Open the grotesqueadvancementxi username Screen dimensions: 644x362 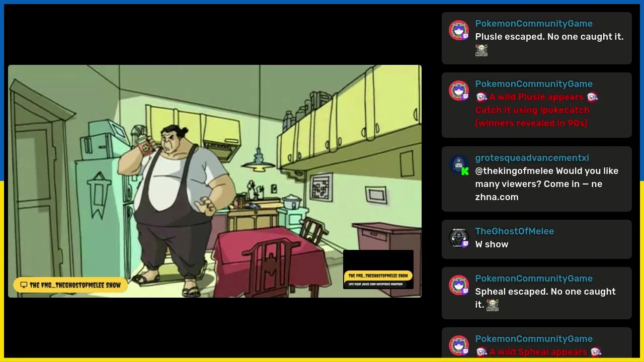[532, 158]
